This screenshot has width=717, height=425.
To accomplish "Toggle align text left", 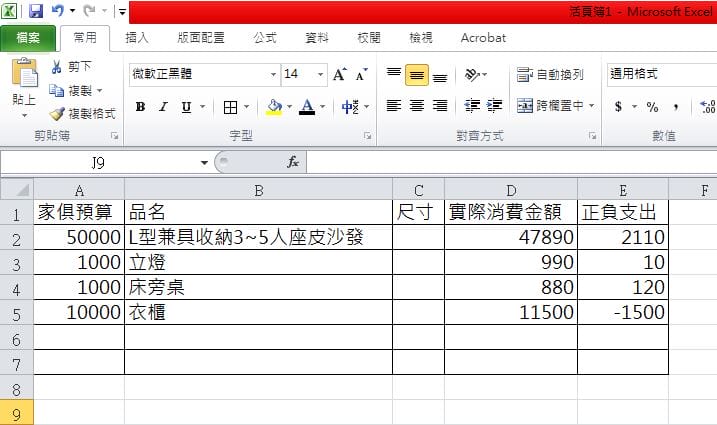I will coord(394,106).
